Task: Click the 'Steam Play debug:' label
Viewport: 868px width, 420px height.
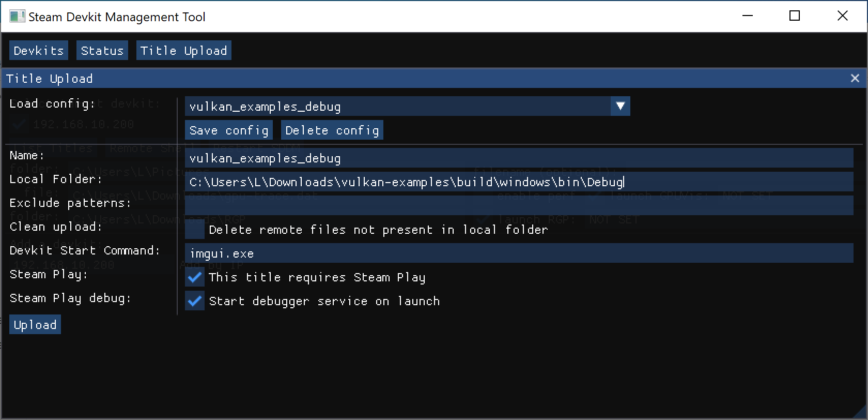Action: (x=70, y=298)
